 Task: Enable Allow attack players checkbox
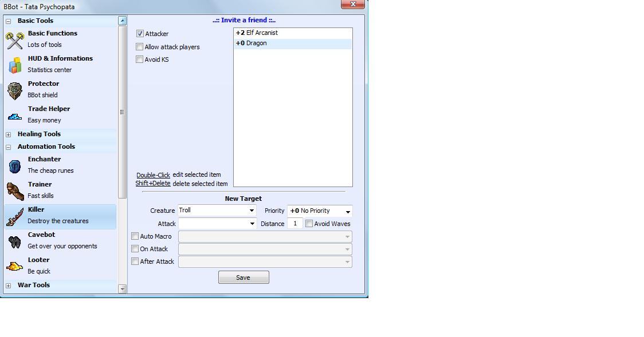point(140,47)
